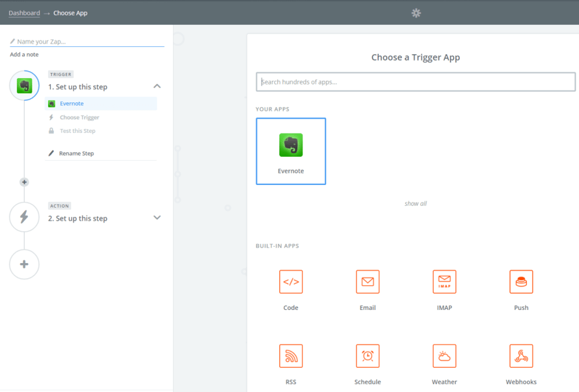This screenshot has height=392, width=579.
Task: Click the Evernote trigger step circle icon
Action: tap(24, 86)
